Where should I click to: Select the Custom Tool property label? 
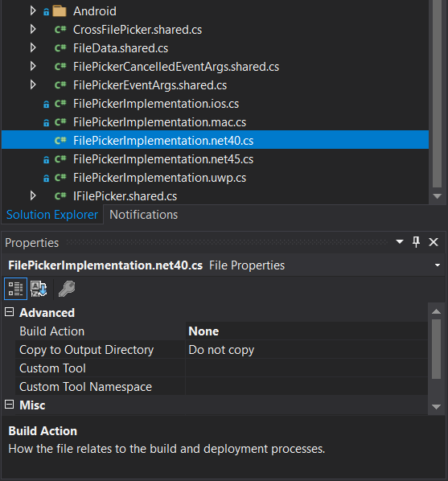pyautogui.click(x=52, y=368)
